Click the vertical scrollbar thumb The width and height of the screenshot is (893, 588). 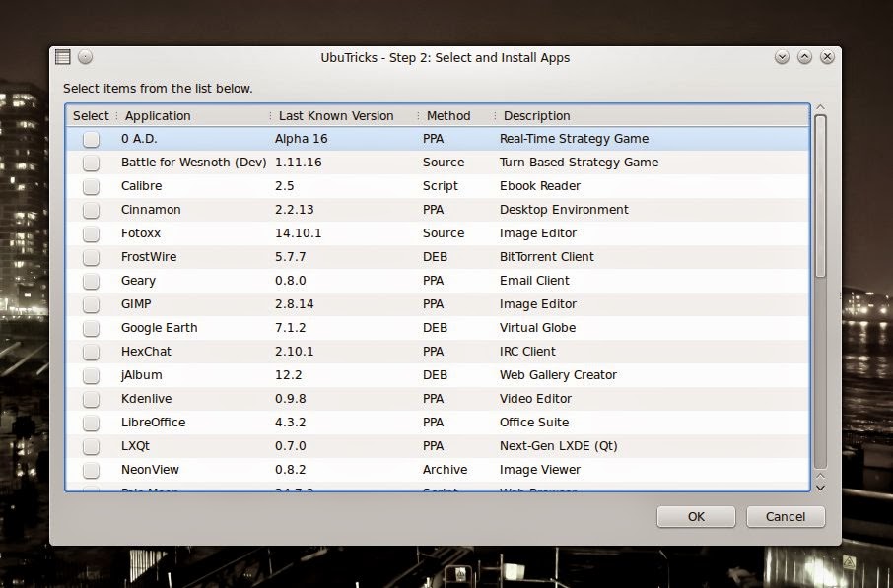[x=820, y=196]
